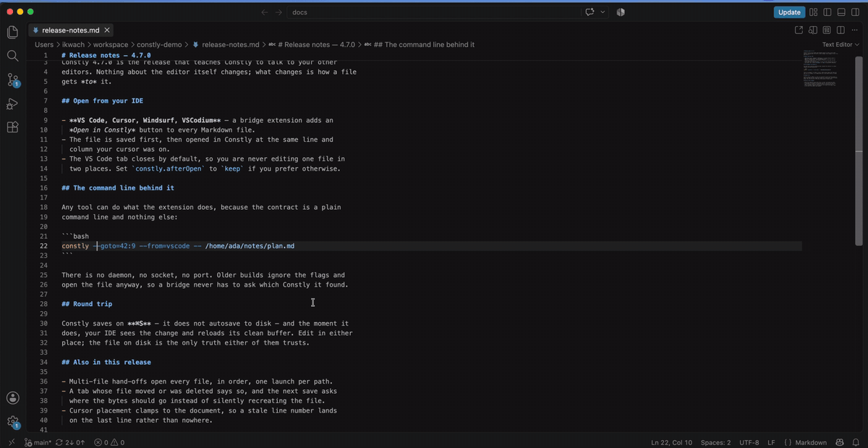Click line number 36 in the gutter
This screenshot has width=868, height=448.
click(43, 381)
